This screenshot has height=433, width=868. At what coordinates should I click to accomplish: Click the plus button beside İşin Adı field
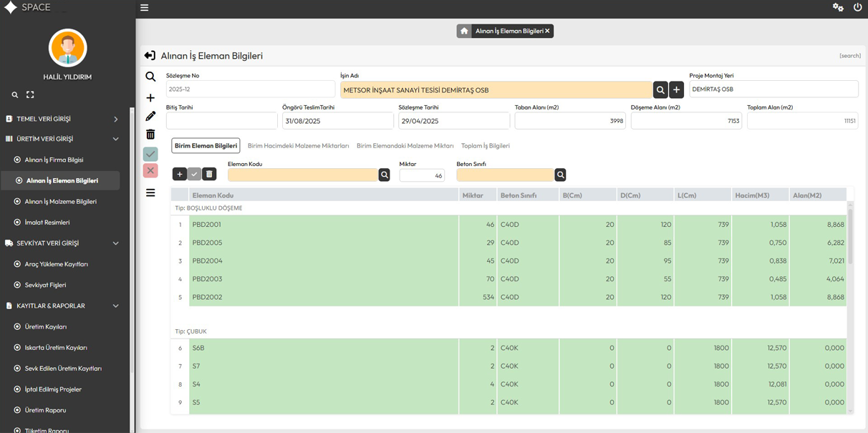[676, 89]
